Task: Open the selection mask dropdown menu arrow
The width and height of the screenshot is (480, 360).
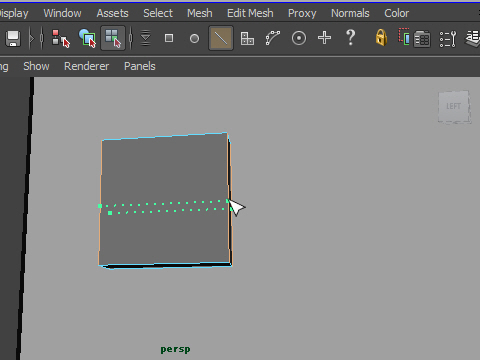Action: 145,38
